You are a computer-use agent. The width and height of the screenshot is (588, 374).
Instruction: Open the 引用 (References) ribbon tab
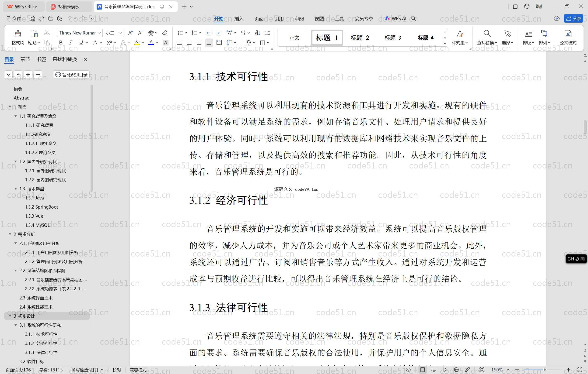(x=279, y=19)
